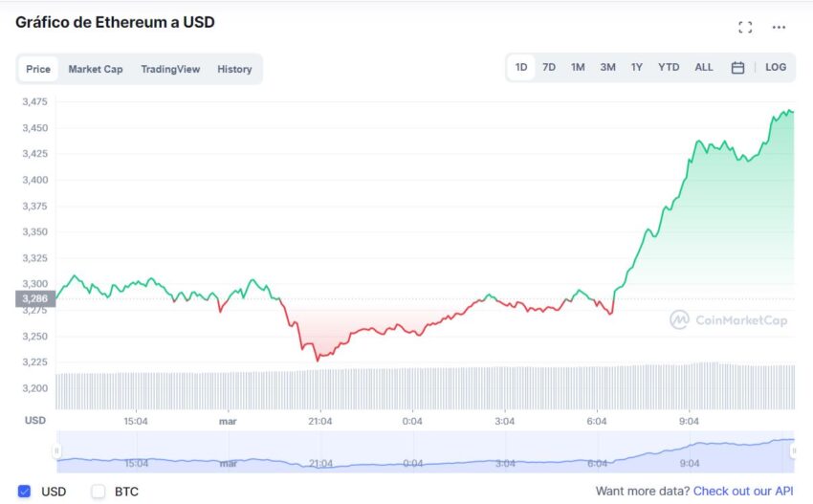Set chart range to 1M
The height and width of the screenshot is (504, 813).
[x=578, y=67]
